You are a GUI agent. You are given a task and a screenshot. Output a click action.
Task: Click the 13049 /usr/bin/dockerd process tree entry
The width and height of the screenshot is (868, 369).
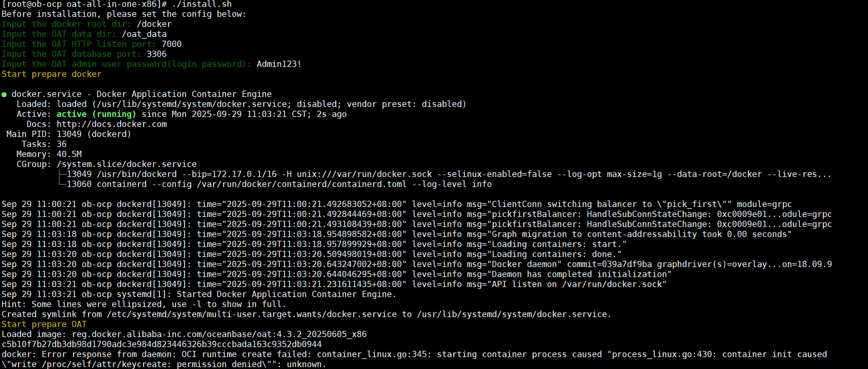click(448, 174)
